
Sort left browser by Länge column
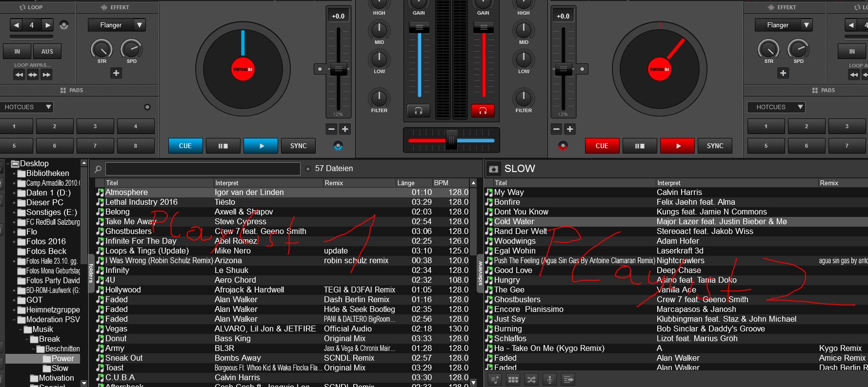click(414, 183)
